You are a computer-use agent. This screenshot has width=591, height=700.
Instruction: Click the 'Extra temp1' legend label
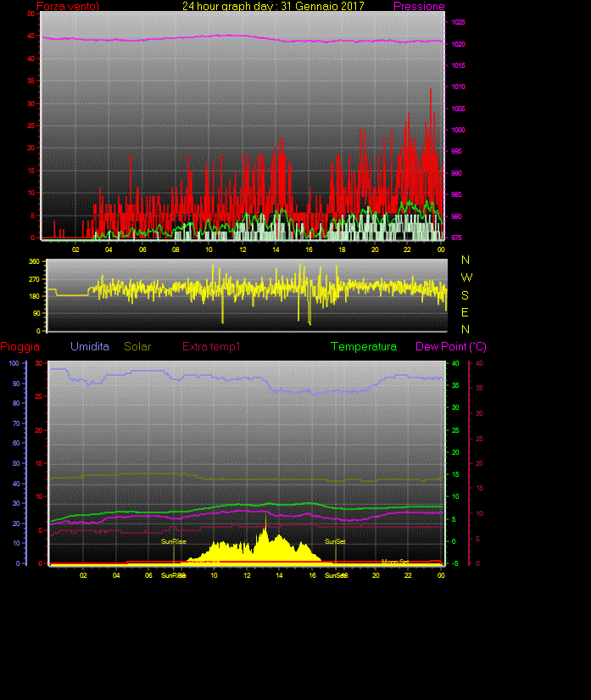point(211,346)
